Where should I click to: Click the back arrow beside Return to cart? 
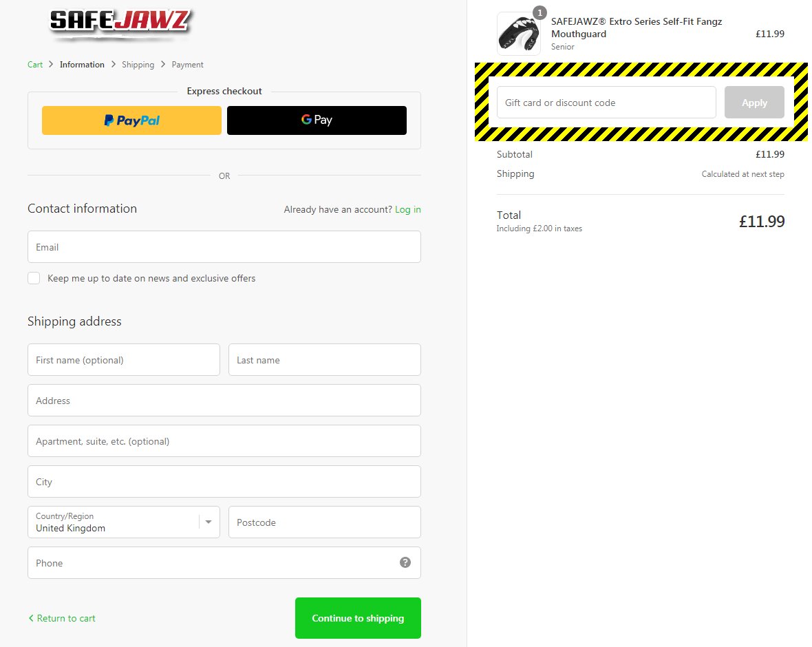click(30, 618)
